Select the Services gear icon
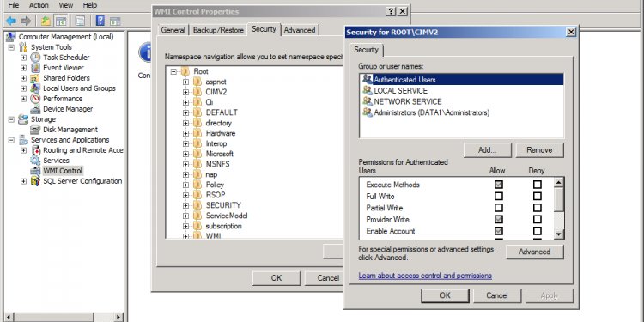The image size is (644, 322). click(36, 161)
